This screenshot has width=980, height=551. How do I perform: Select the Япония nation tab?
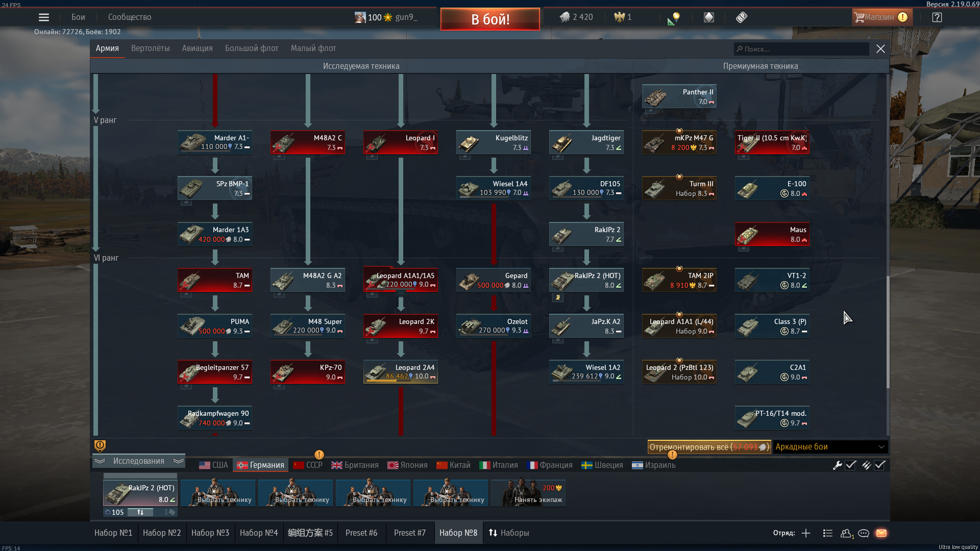pos(407,465)
